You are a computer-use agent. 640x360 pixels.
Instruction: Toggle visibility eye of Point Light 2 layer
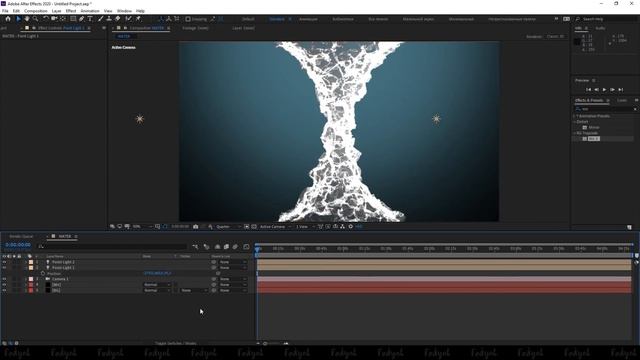(4, 262)
